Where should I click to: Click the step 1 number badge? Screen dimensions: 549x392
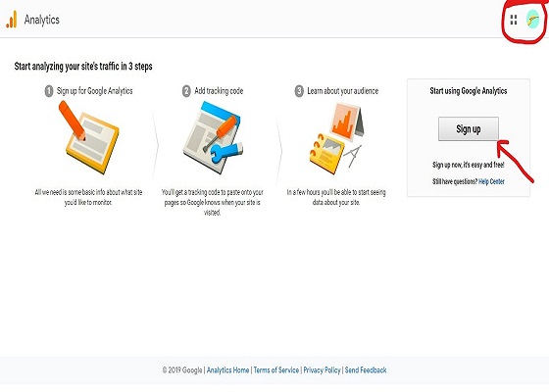(49, 91)
